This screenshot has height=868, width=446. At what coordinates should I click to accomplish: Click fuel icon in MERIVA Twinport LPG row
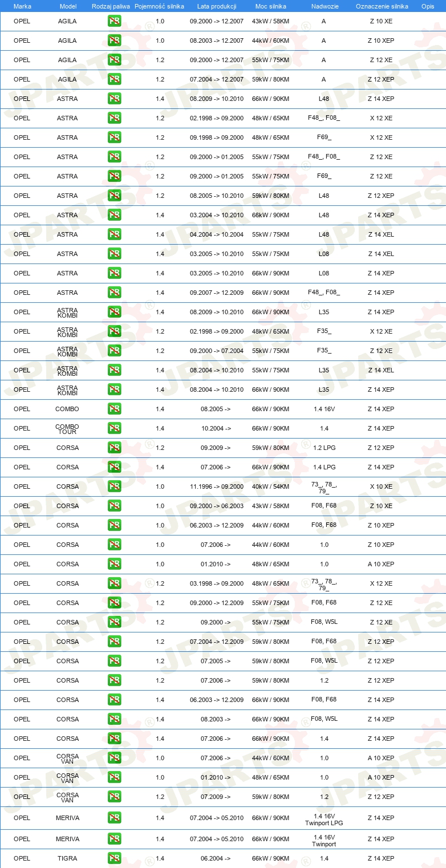pyautogui.click(x=114, y=818)
